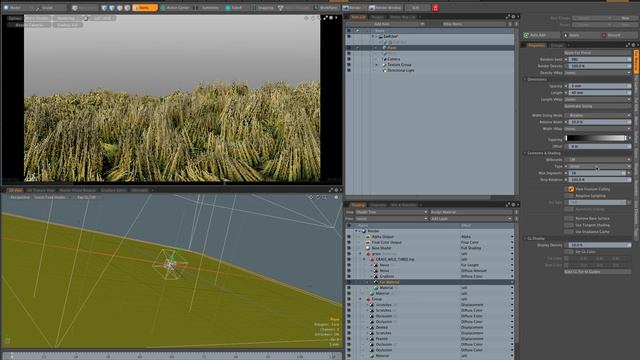640x360 pixels.
Task: Open the Snapping toolbar option
Action: [x=262, y=8]
